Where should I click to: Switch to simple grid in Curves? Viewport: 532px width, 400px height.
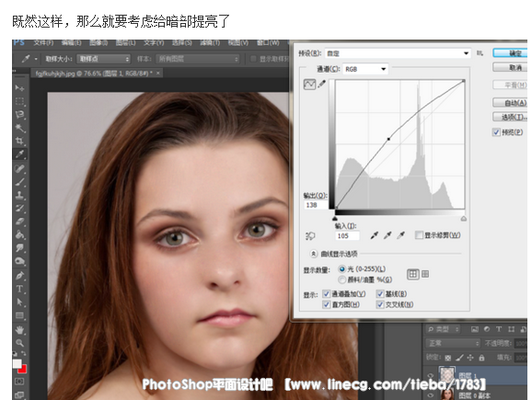413,274
